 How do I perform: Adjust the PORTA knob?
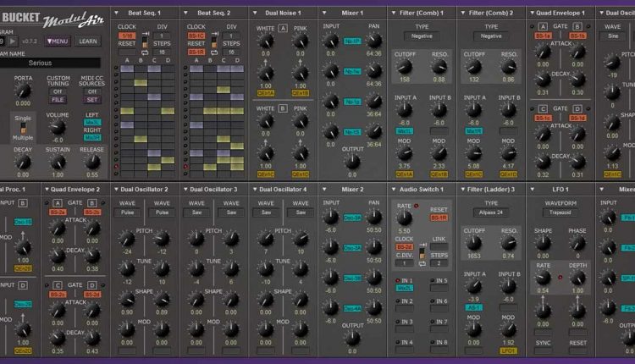pyautogui.click(x=23, y=91)
